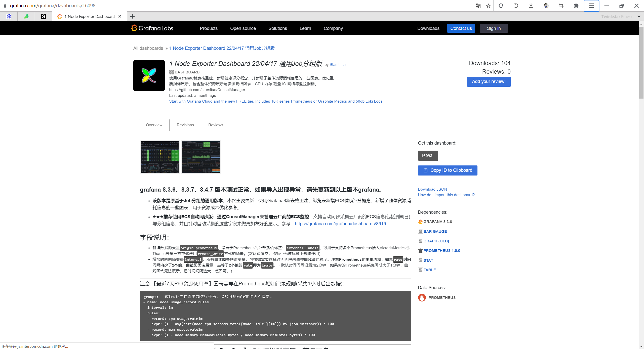644x349 pixels.
Task: Open the BAR GAUGE dependency link
Action: (435, 232)
